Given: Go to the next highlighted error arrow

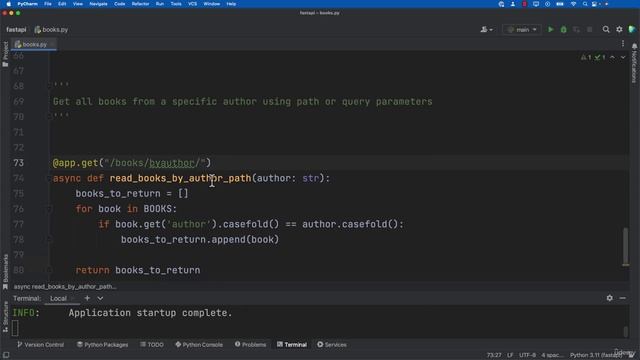Looking at the screenshot, I should click(x=623, y=57).
